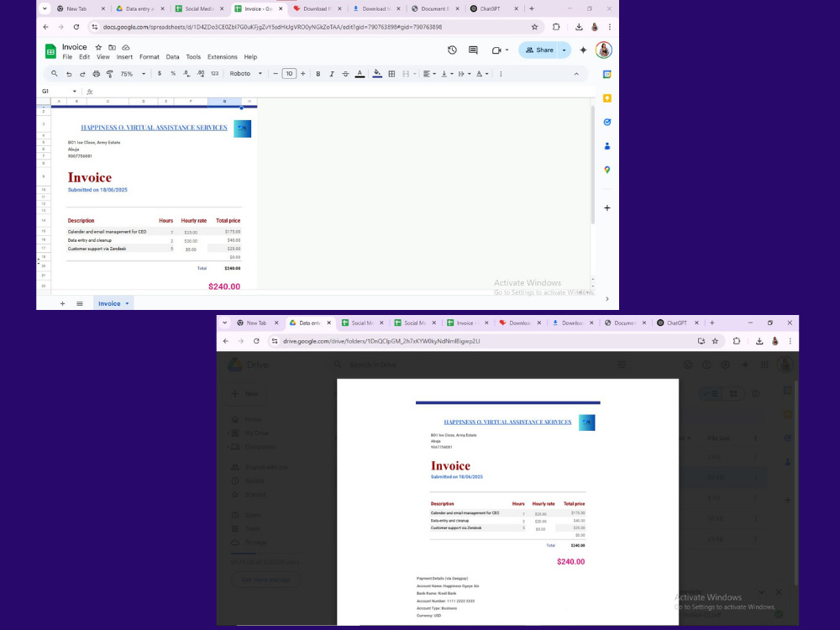Switch to Invoice tab in lower browser
840x630 pixels.
point(465,323)
